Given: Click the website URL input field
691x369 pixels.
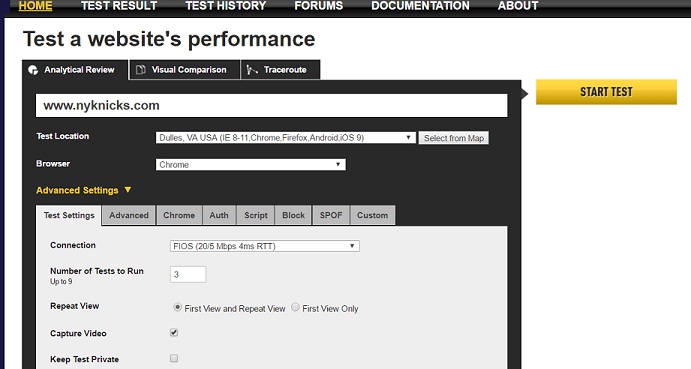Looking at the screenshot, I should (271, 105).
